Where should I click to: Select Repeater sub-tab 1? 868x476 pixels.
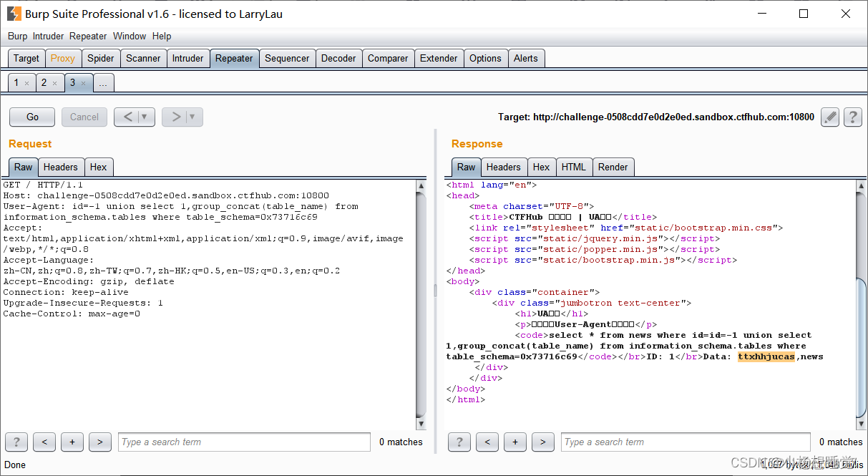pyautogui.click(x=16, y=83)
